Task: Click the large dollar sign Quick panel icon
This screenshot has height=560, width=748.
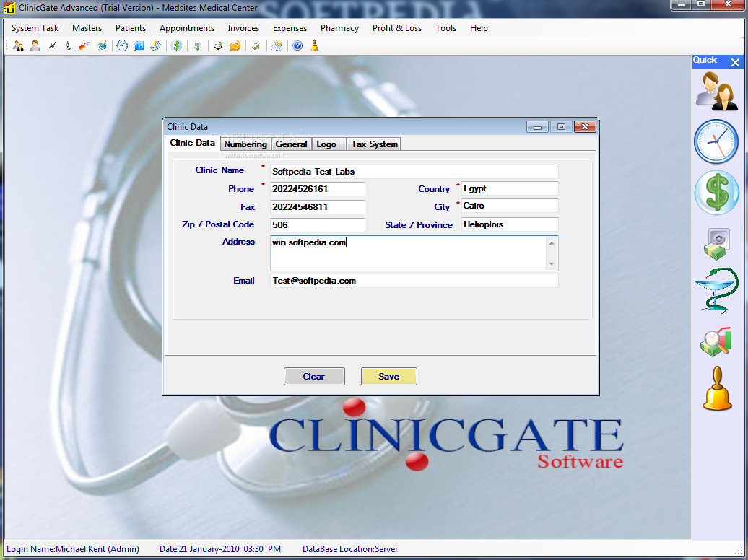Action: click(716, 192)
